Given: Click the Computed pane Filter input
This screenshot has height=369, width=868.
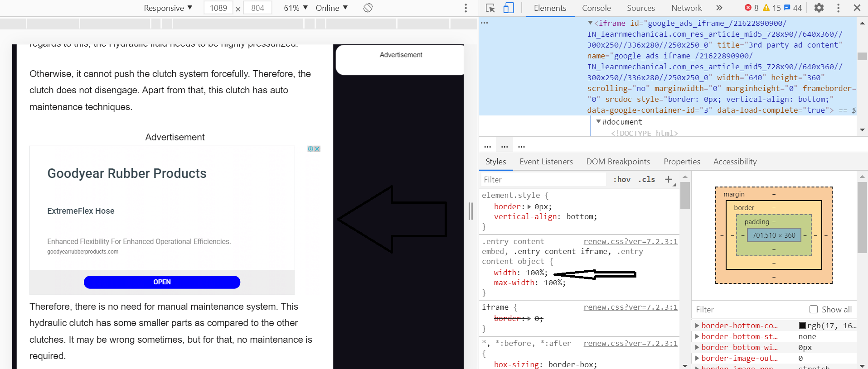Looking at the screenshot, I should point(750,310).
